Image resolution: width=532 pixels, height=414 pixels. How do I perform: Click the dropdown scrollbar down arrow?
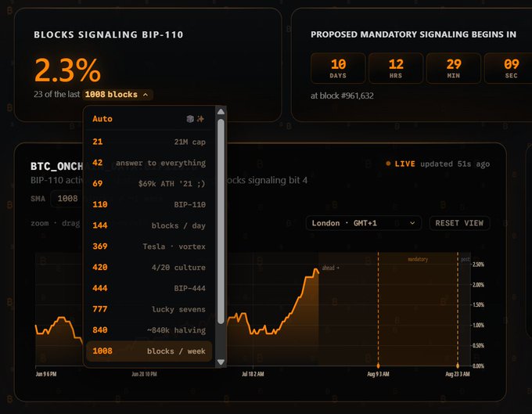[x=221, y=362]
